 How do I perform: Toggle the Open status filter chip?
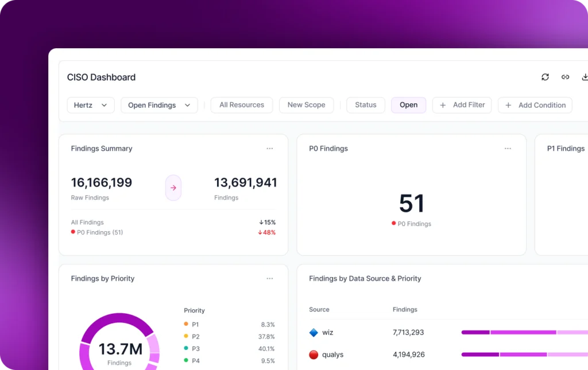pos(408,105)
